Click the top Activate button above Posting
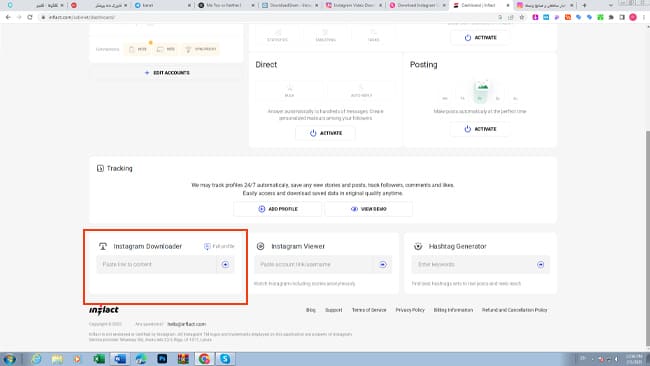Image resolution: width=650 pixels, height=366 pixels. (480, 37)
